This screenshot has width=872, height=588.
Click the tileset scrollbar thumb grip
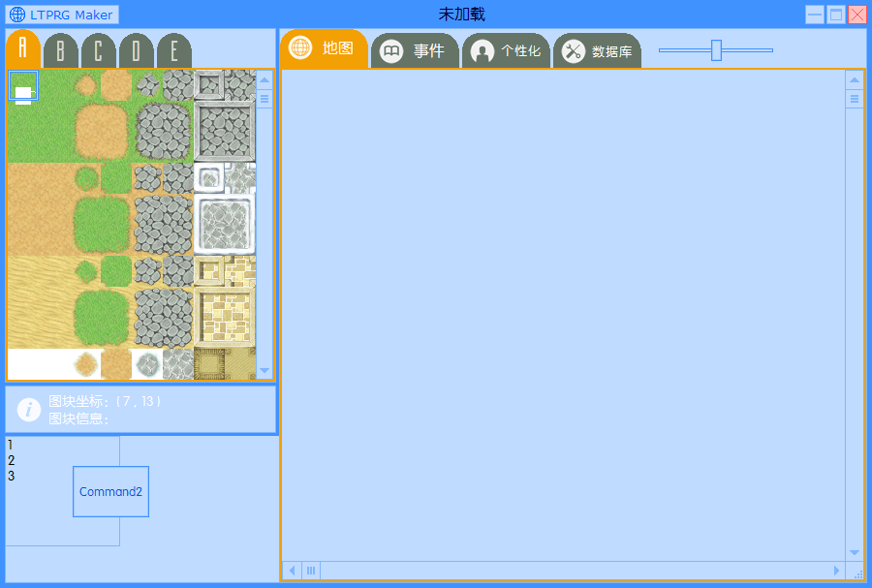click(x=265, y=99)
